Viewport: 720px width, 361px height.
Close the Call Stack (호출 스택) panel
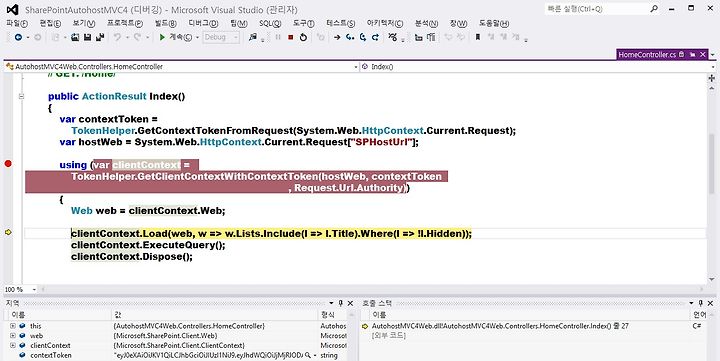(711, 303)
